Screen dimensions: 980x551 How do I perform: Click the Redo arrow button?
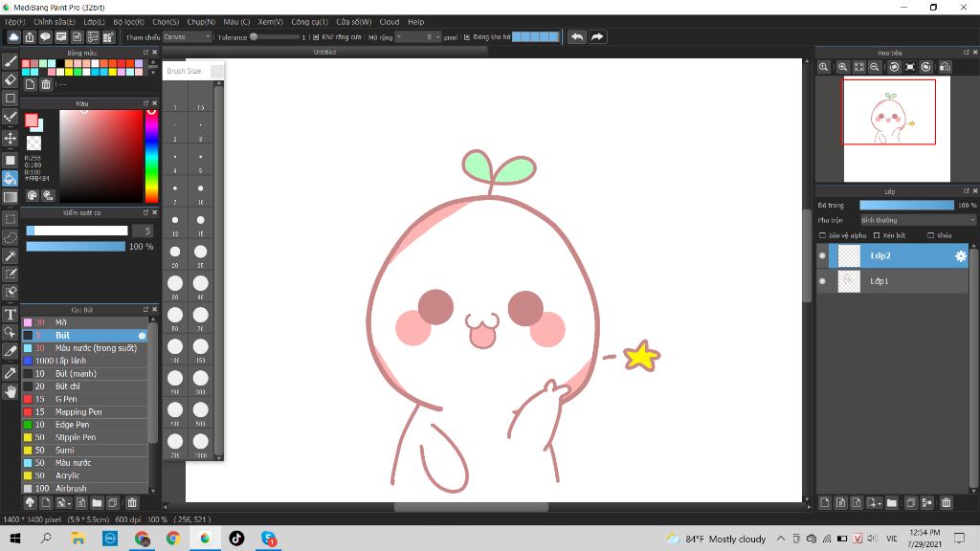pos(597,36)
